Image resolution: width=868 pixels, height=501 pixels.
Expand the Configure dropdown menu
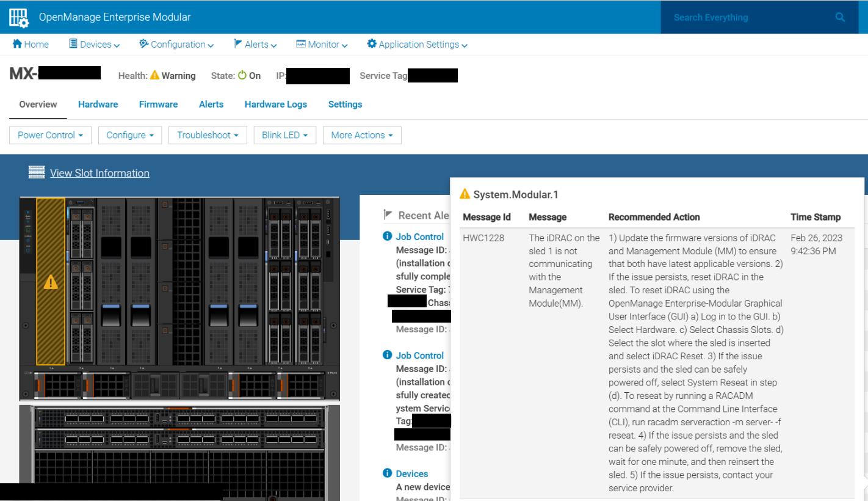click(x=129, y=135)
